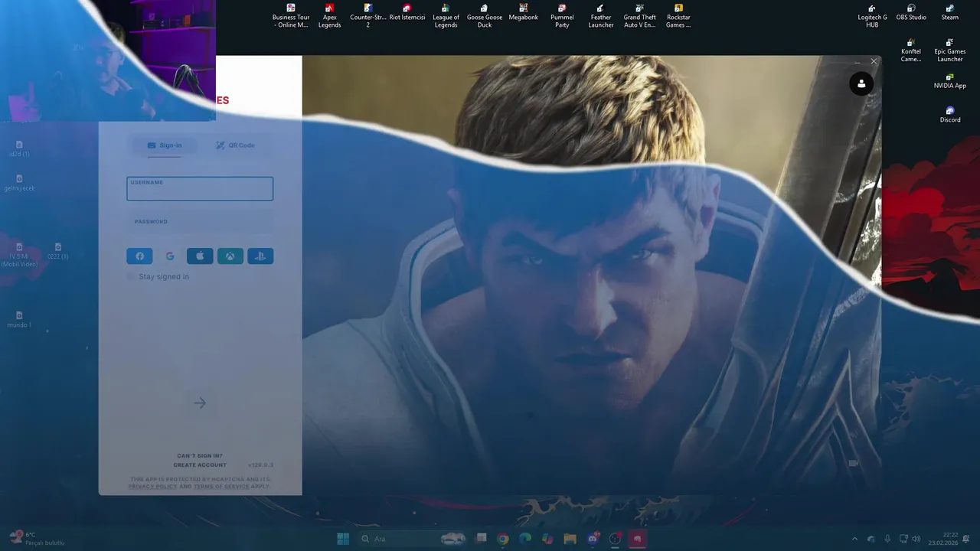Select the mundo 1 desktop file
Viewport: 980px width, 551px height.
tap(19, 320)
